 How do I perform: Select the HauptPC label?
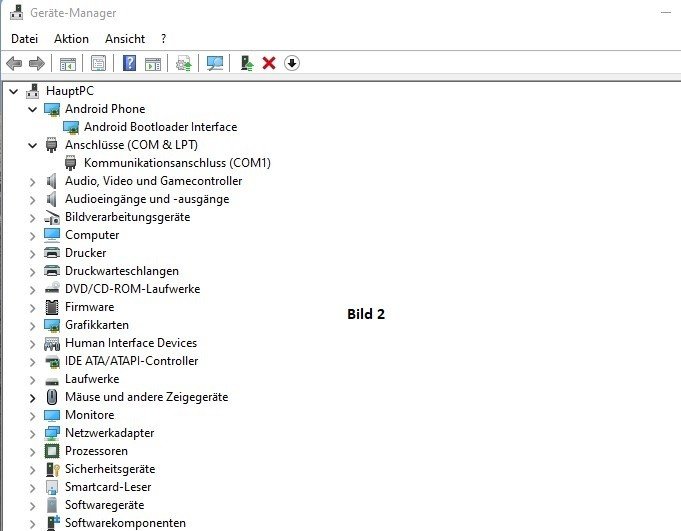tap(70, 91)
